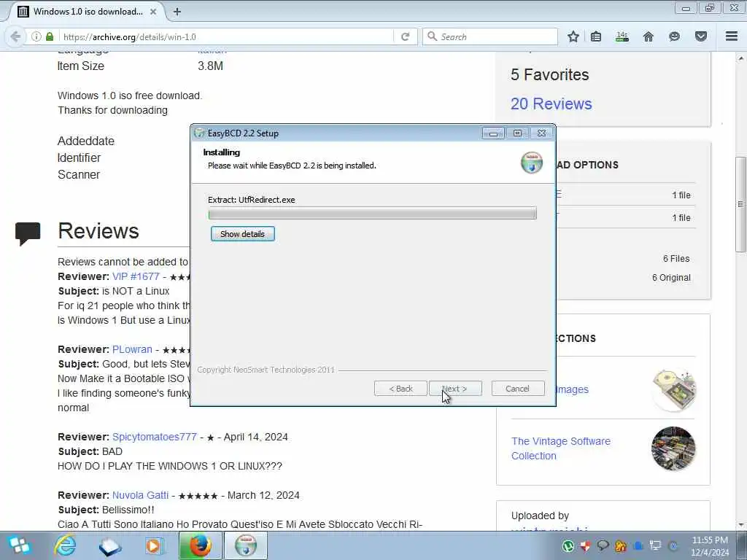Click the EasyBCD logo in installer header
This screenshot has width=747, height=560.
[532, 163]
